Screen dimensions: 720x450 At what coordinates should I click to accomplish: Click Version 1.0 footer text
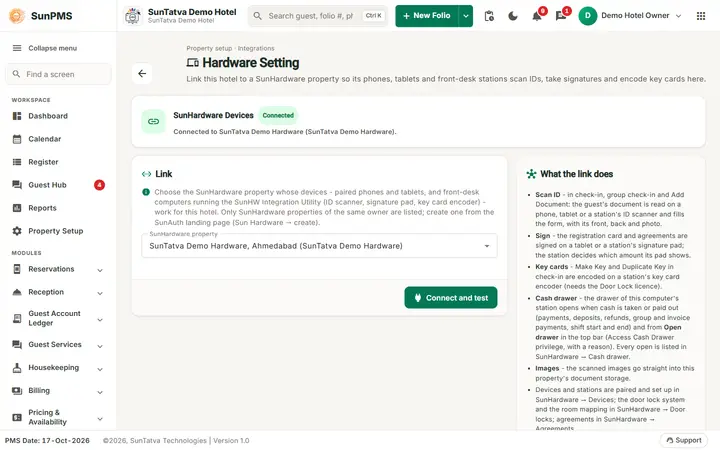coord(231,440)
